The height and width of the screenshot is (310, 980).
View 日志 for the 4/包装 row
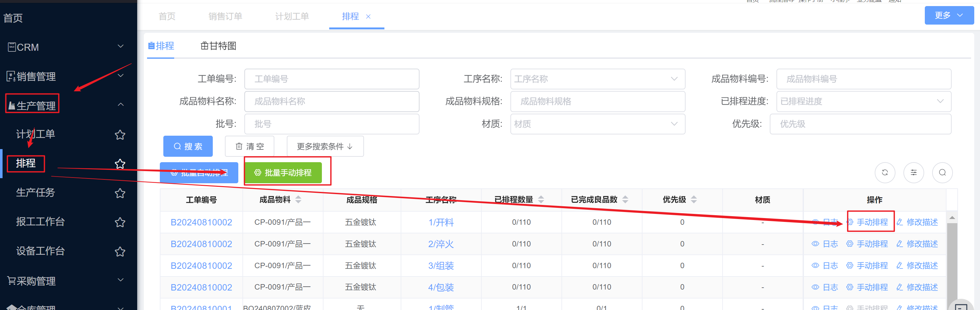[x=824, y=287]
